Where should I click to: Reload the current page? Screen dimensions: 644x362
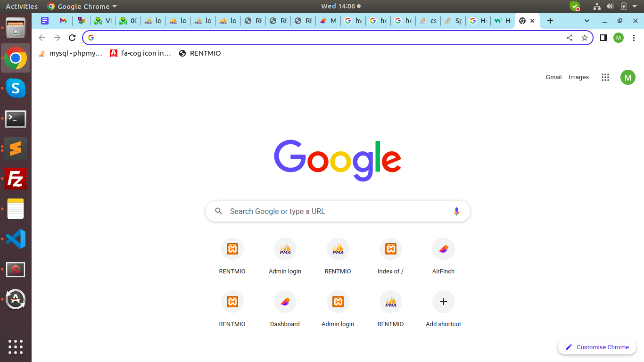click(x=72, y=38)
